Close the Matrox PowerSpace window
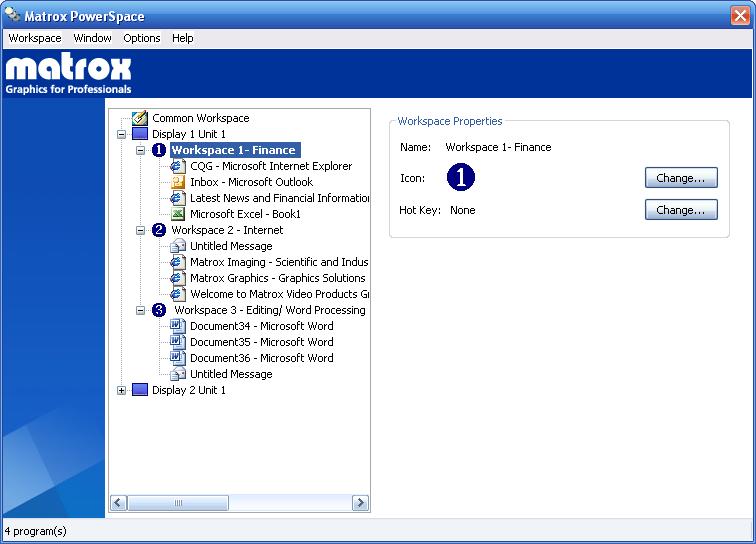Viewport: 756px width, 544px height. [740, 15]
